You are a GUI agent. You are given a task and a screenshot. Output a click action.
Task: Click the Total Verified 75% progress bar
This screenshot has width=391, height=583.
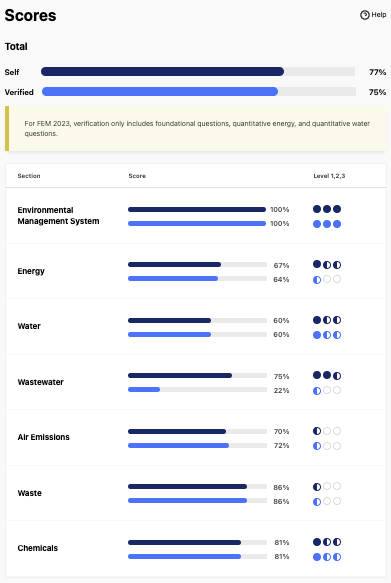pyautogui.click(x=199, y=91)
